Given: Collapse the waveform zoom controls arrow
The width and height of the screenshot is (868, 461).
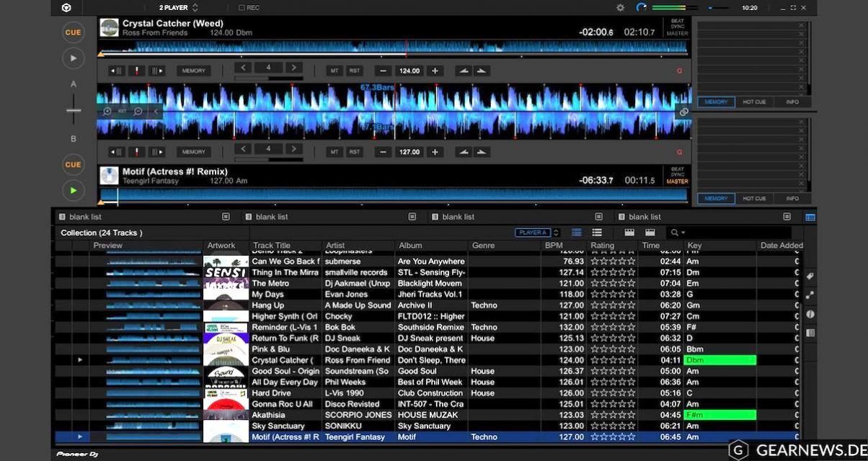Looking at the screenshot, I should (x=156, y=112).
